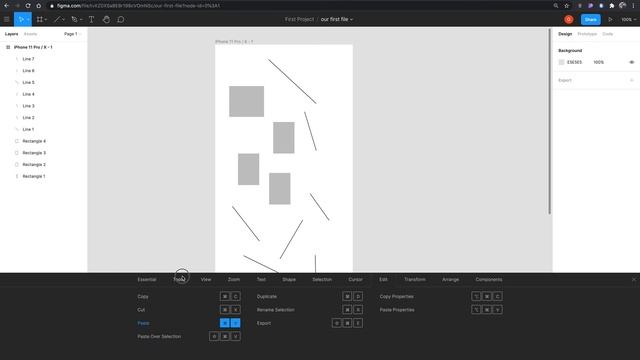
Task: Open the browser three-dot menu
Action: [633, 6]
